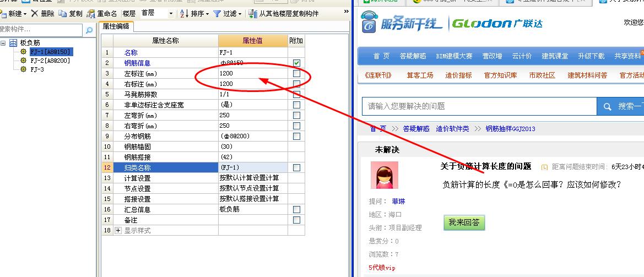Select tree item FJ-2[A8@200]
Viewport: 644px width, 277px height.
[50, 61]
